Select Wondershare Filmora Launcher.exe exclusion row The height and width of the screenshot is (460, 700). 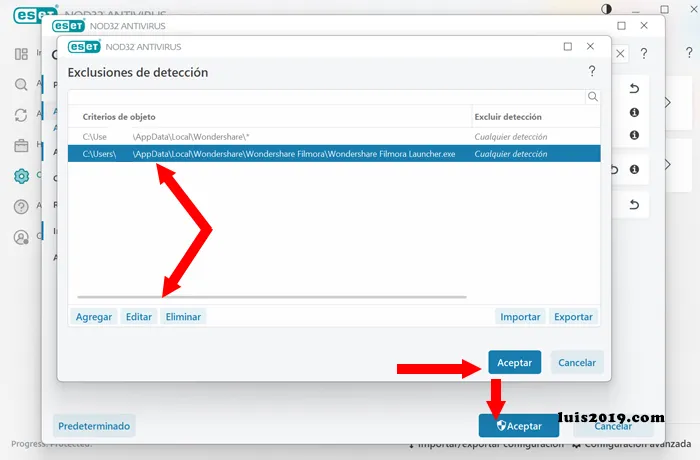click(x=334, y=154)
